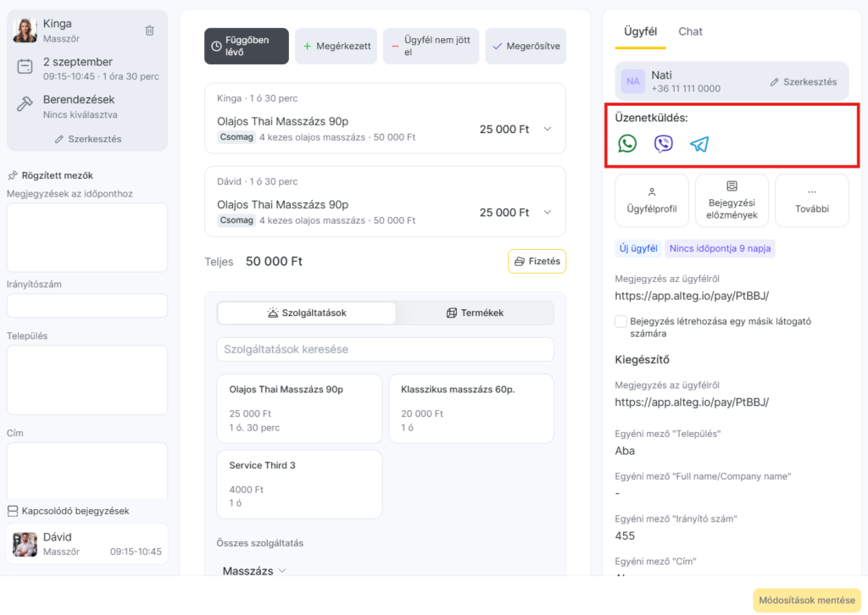Screen dimensions: 868x615
Task: Open Telegram messaging icon
Action: point(699,144)
